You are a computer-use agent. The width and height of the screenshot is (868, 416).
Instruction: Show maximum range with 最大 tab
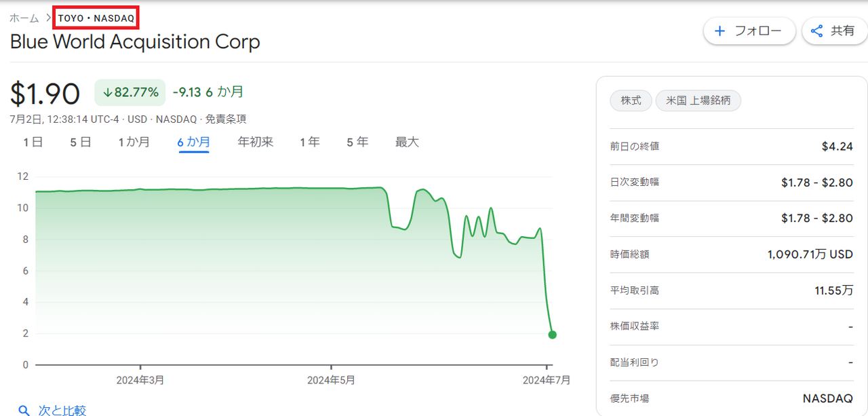tap(407, 142)
